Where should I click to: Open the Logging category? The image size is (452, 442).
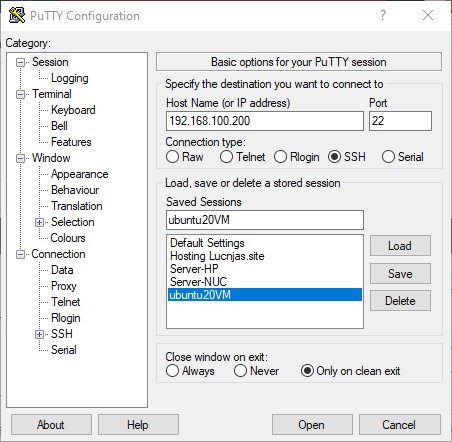[x=70, y=78]
